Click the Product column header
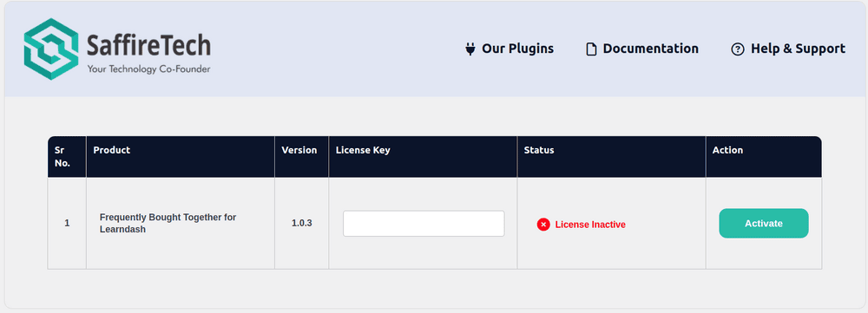The image size is (868, 313). point(112,150)
